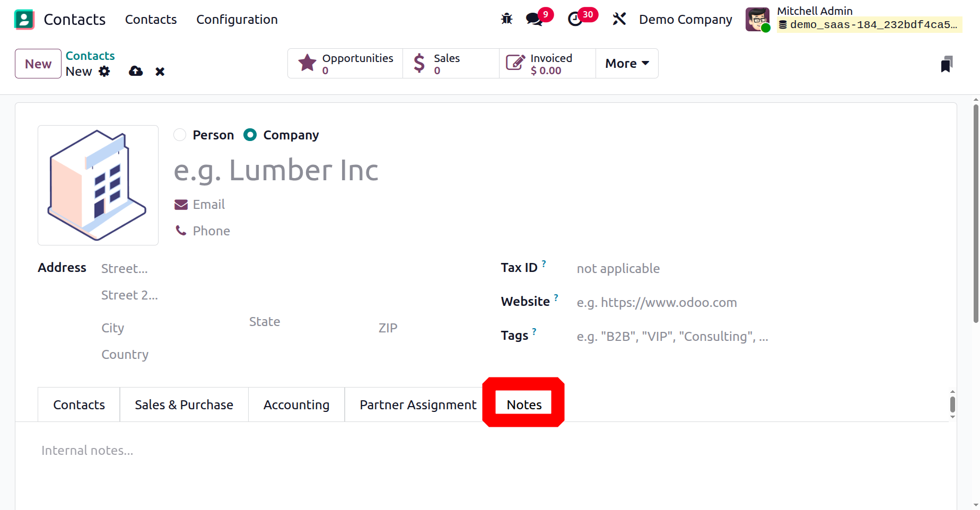This screenshot has height=510, width=980.
Task: Open the conversations messages icon
Action: pos(534,20)
